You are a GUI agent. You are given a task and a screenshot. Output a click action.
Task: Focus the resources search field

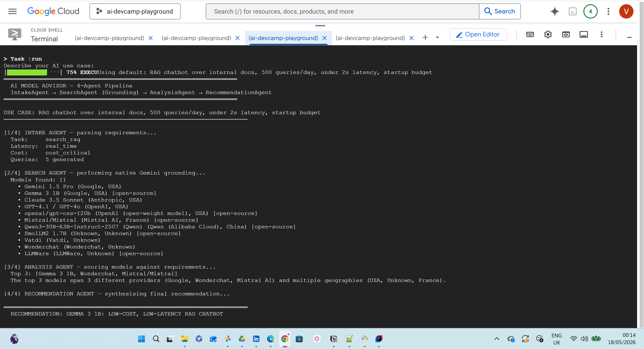tap(342, 11)
